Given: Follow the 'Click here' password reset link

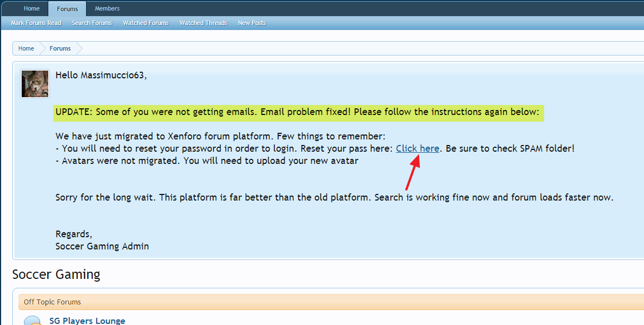Looking at the screenshot, I should 417,149.
